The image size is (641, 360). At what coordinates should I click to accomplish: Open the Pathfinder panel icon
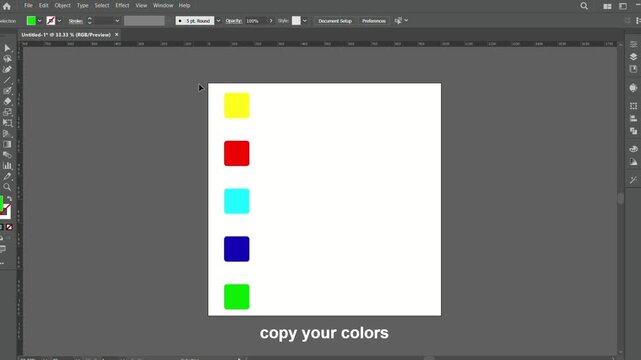click(x=633, y=131)
